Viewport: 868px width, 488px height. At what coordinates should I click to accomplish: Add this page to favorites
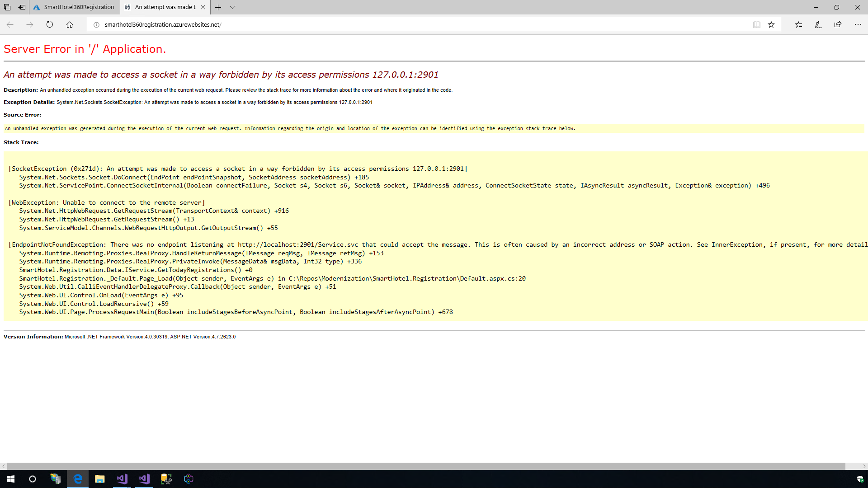click(771, 25)
